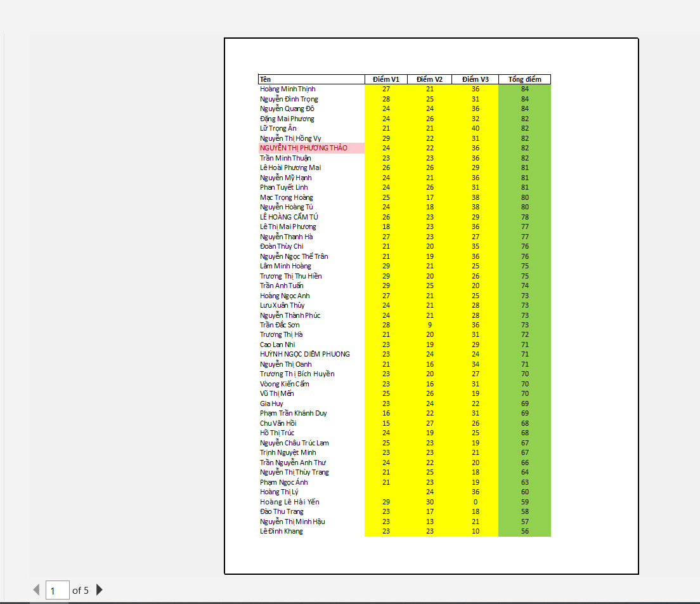Screen dimensions: 700x604
Task: Select the name 'Trương Thị Hà'
Action: pyautogui.click(x=282, y=334)
